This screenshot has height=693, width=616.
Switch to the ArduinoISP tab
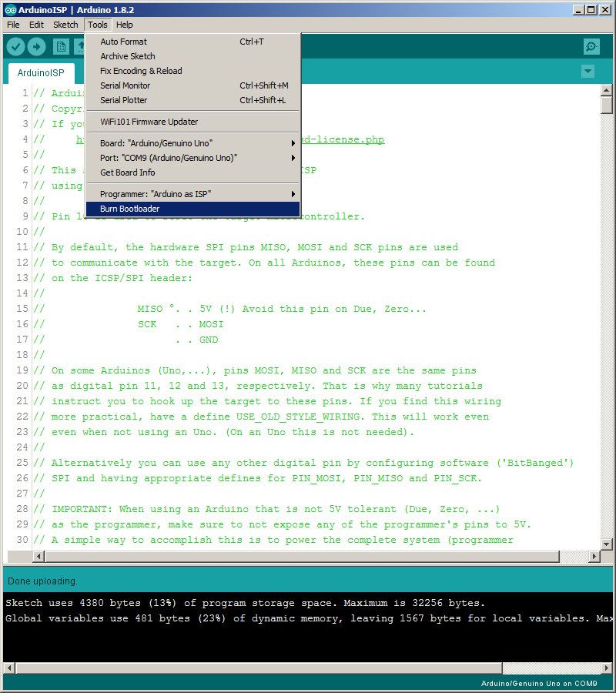point(41,73)
